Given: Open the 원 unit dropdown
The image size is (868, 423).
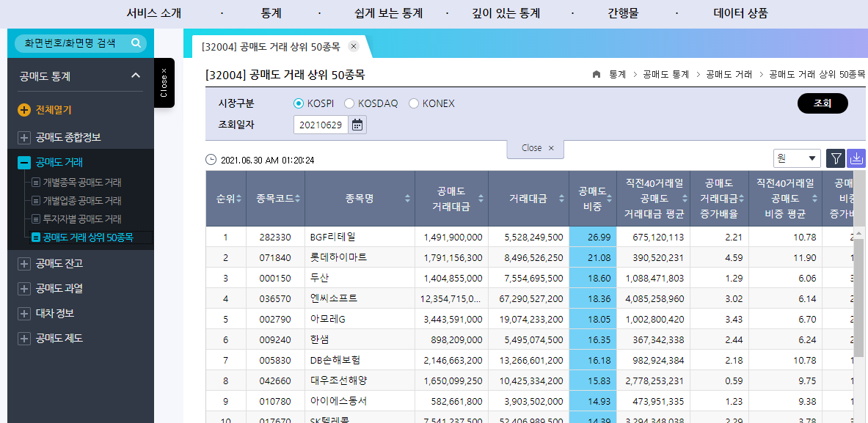Looking at the screenshot, I should (x=797, y=158).
